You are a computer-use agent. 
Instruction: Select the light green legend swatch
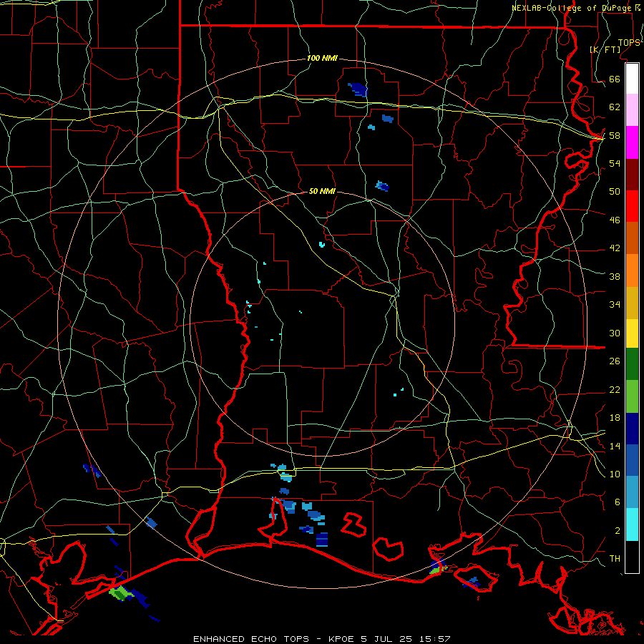(x=632, y=396)
